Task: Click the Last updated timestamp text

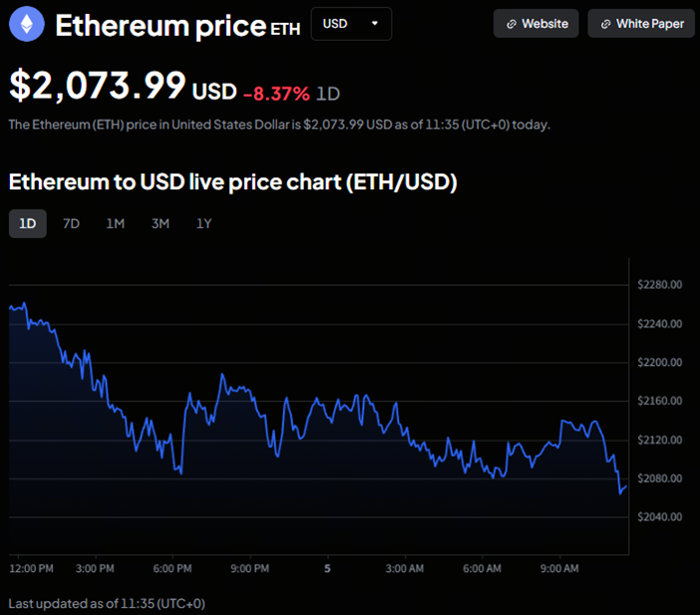Action: [107, 603]
